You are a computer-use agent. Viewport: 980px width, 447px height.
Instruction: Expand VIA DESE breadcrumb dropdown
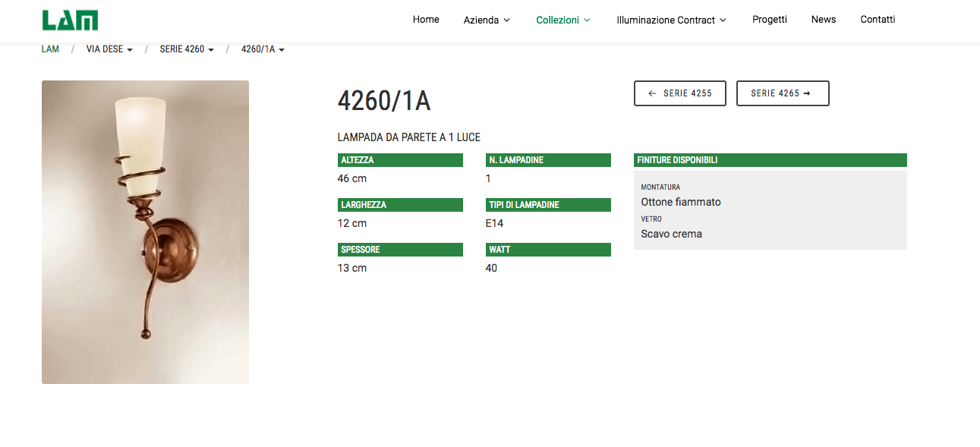pyautogui.click(x=109, y=49)
